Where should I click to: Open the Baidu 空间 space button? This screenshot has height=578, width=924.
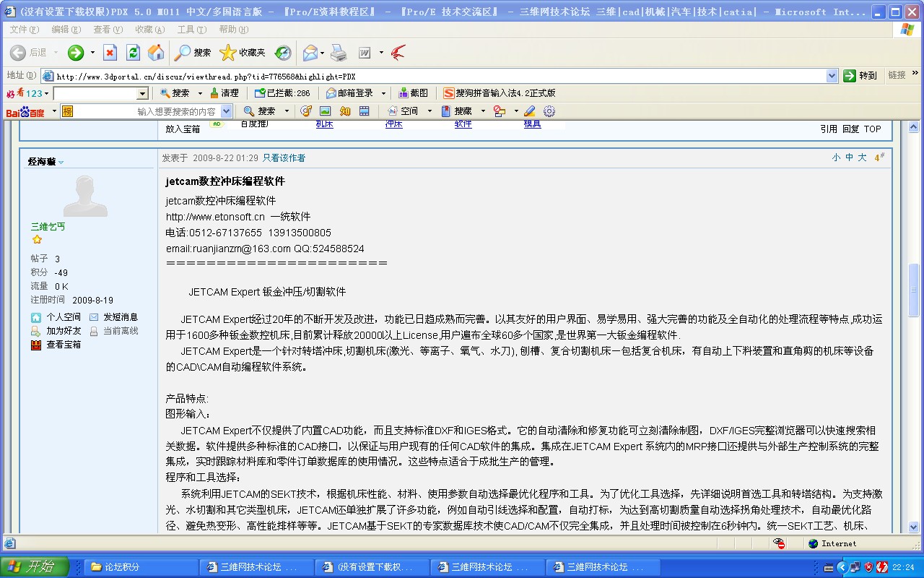point(403,111)
